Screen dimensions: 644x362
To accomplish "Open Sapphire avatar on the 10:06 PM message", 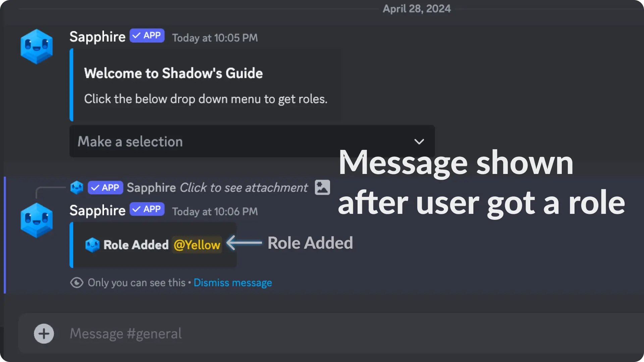I will click(x=37, y=220).
